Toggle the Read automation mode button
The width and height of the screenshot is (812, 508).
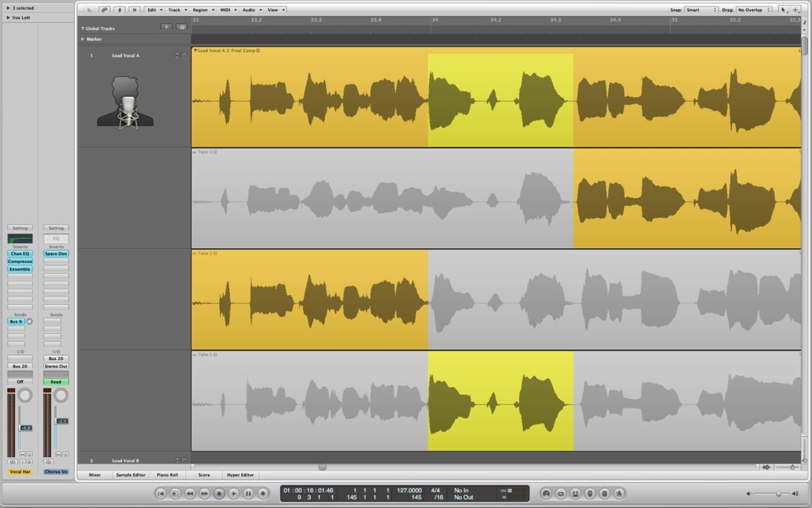pyautogui.click(x=56, y=382)
